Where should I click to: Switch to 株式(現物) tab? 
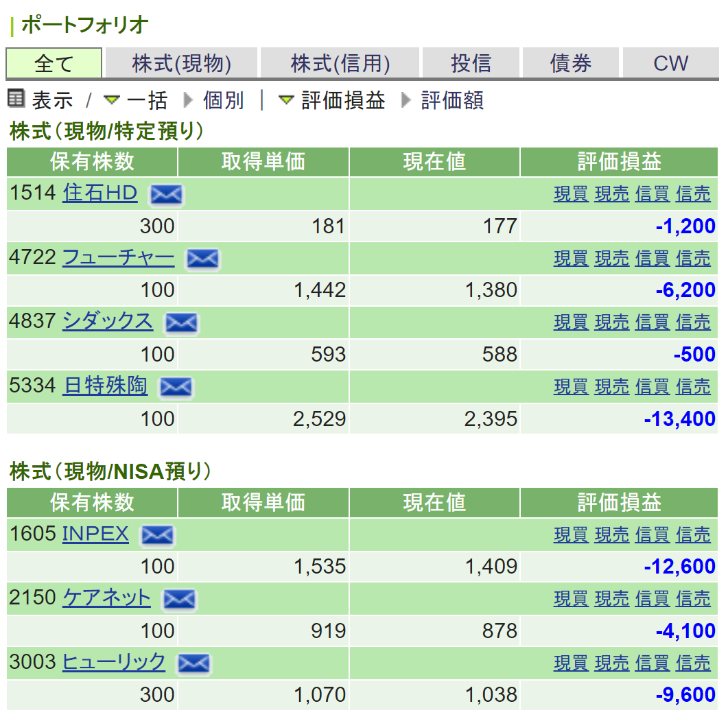coord(182,63)
